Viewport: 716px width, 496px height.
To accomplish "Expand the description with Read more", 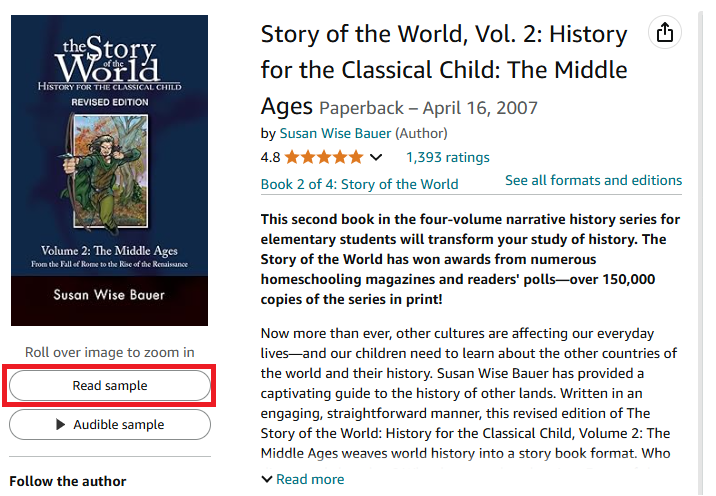I will (x=302, y=479).
